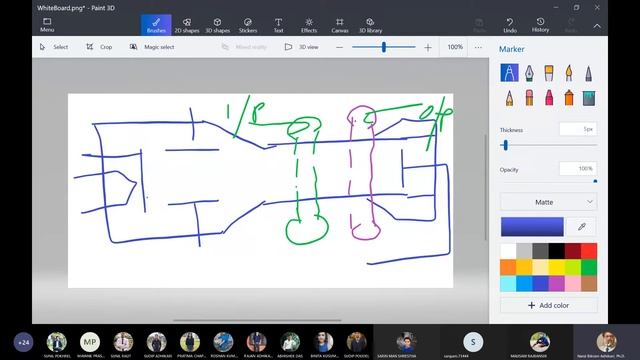Click the current color preview bar

point(532,227)
